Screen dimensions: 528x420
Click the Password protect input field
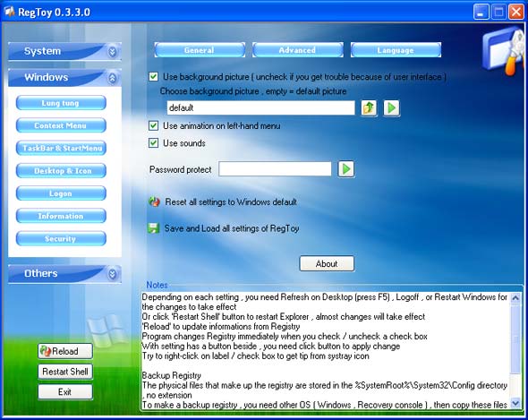point(275,169)
